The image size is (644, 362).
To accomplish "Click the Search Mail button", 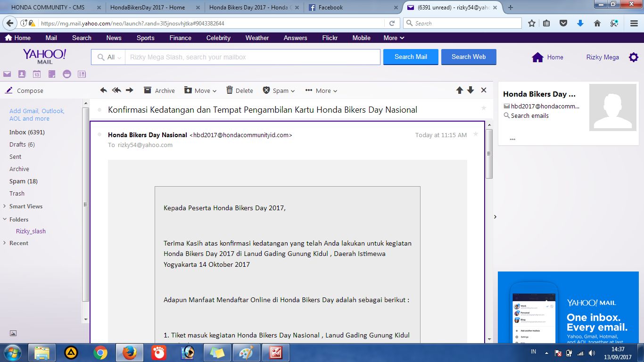I will [411, 57].
